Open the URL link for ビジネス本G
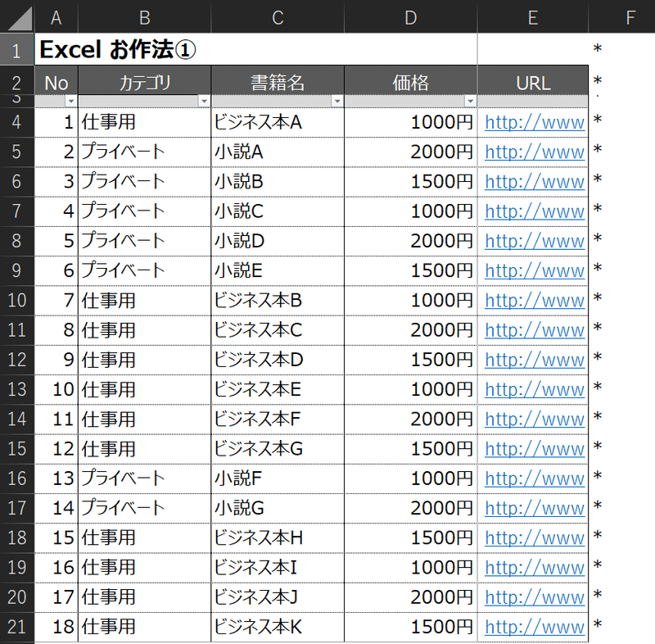 (535, 449)
